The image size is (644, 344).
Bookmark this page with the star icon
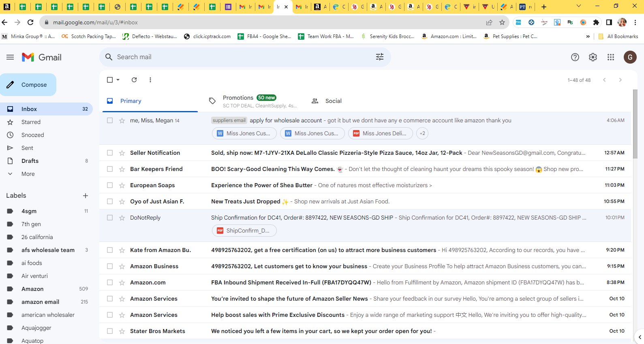pyautogui.click(x=502, y=22)
